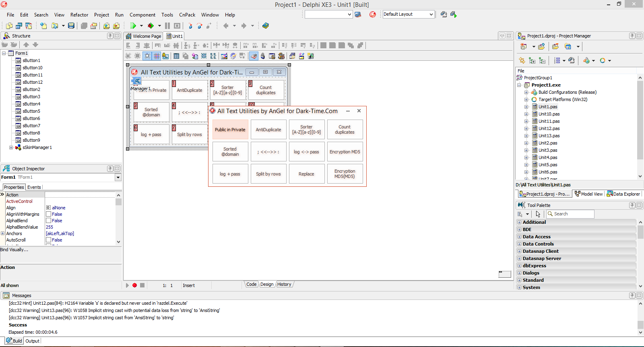The height and width of the screenshot is (347, 644).
Task: Click the forward navigation arrow in toolbar
Action: (x=244, y=26)
